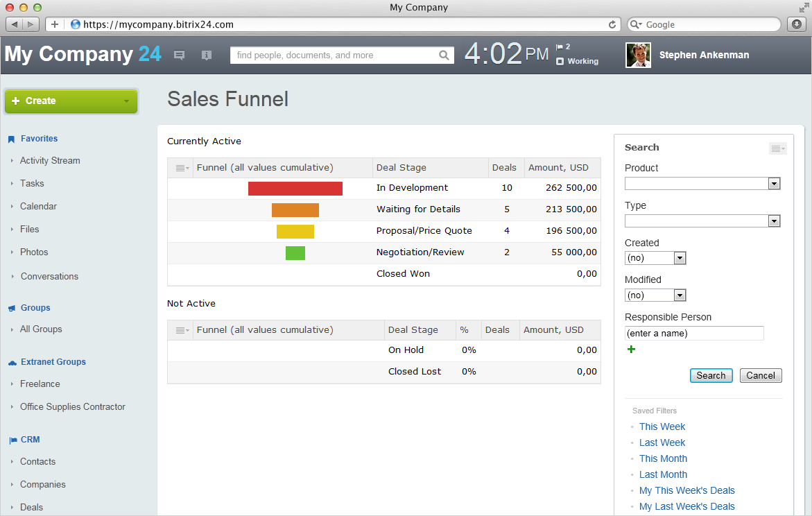This screenshot has height=516, width=812.
Task: Click the flag counter showing 2
Action: (x=563, y=46)
